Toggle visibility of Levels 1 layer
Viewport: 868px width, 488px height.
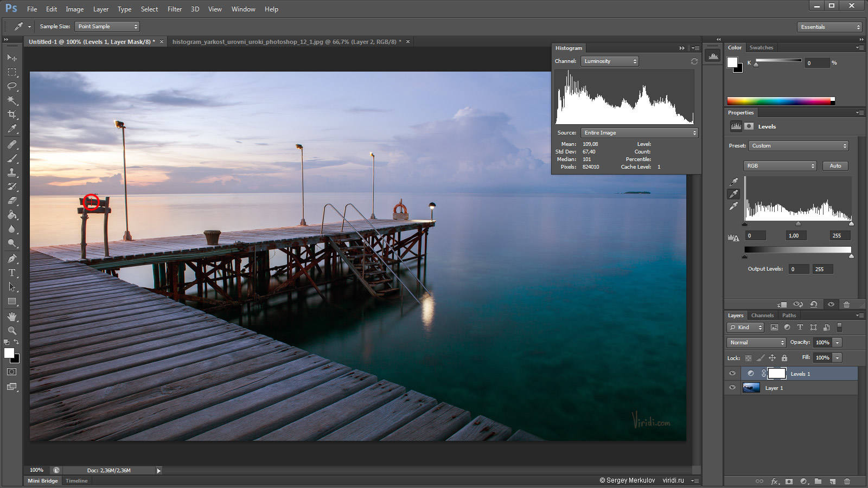732,374
